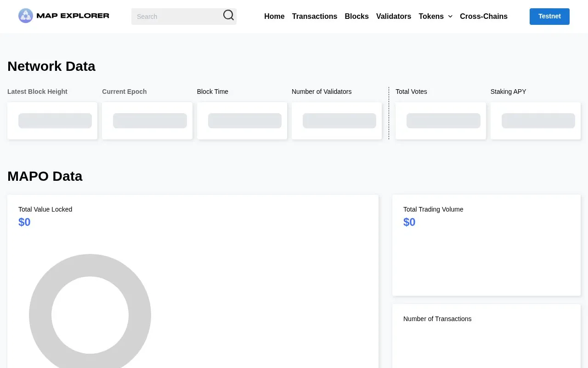Click the Current Epoch label
The image size is (588, 368).
coord(124,92)
